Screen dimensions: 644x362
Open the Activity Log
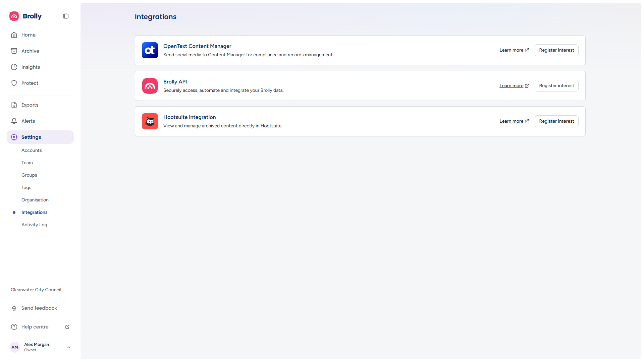34,225
